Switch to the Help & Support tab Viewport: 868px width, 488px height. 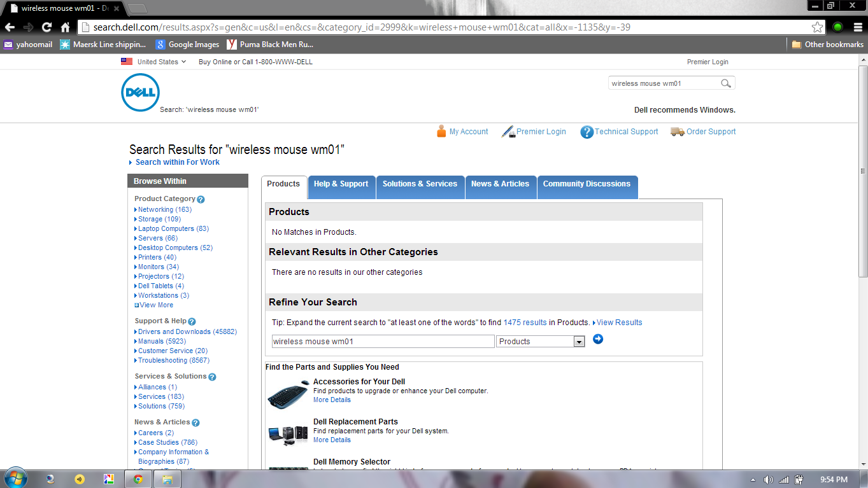pyautogui.click(x=341, y=184)
